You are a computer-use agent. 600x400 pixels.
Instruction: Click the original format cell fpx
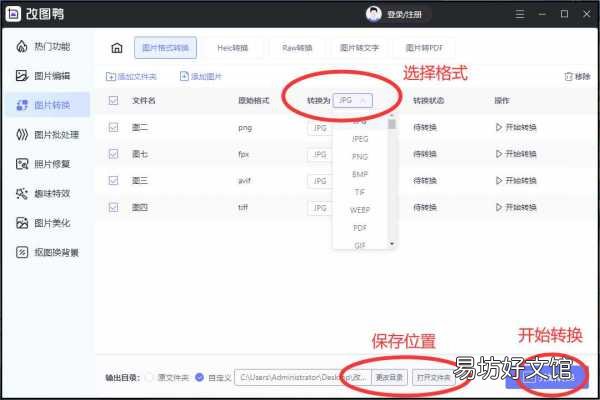tap(243, 154)
